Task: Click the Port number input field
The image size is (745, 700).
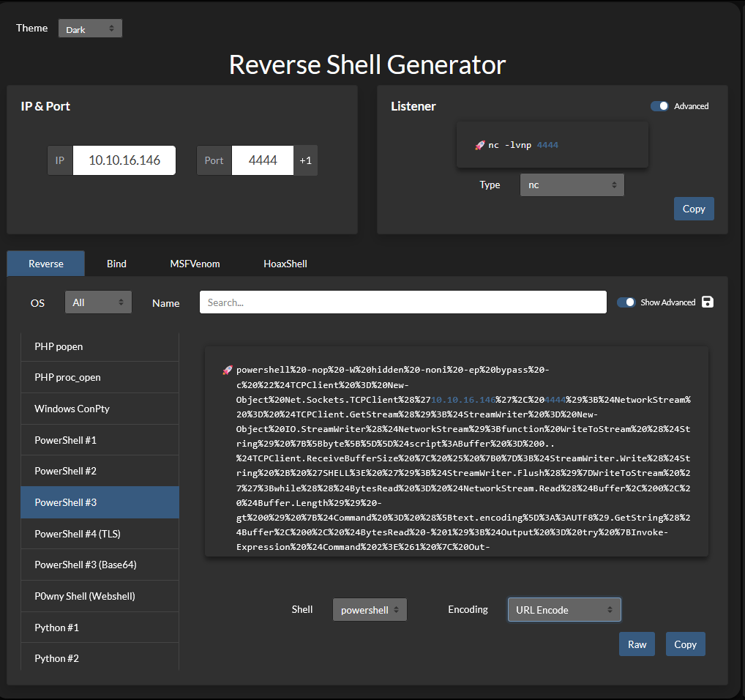Action: 262,160
